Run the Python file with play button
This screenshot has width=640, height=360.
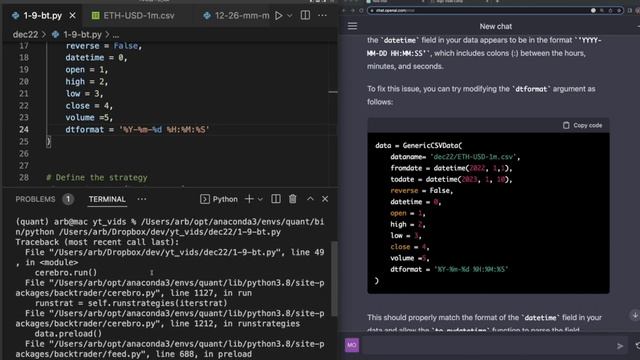(x=279, y=16)
